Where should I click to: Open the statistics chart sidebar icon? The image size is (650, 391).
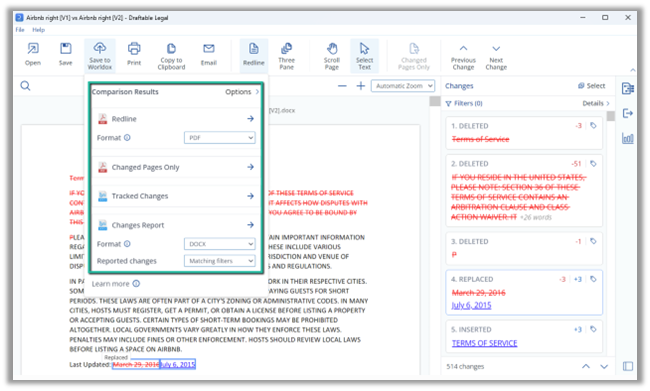628,138
